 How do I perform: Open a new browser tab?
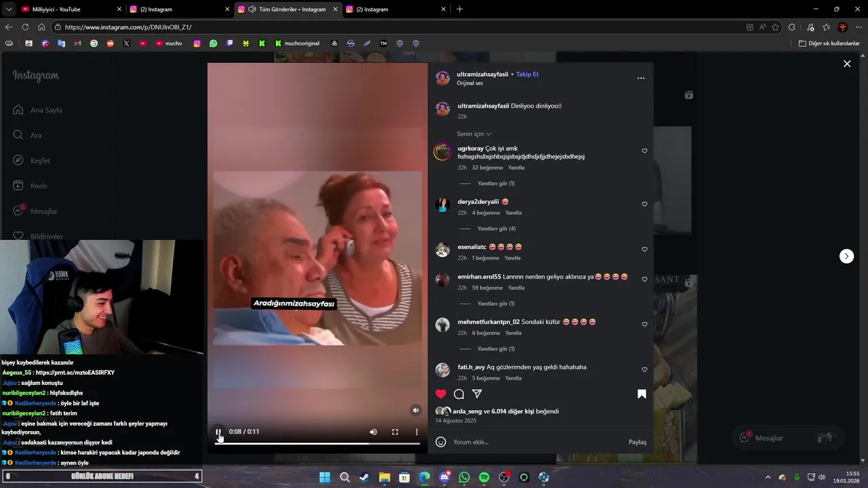pyautogui.click(x=460, y=9)
